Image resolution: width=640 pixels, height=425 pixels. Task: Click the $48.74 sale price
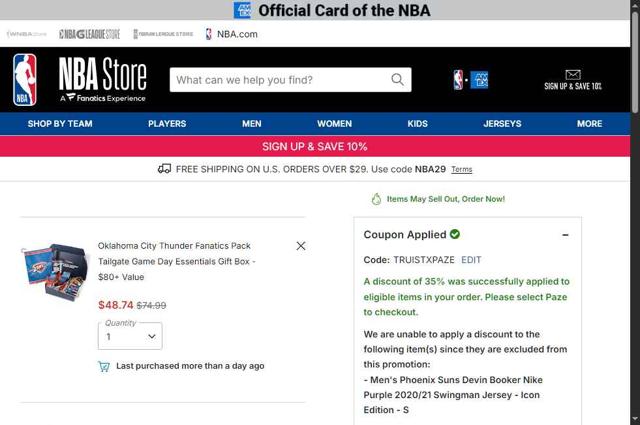coord(116,305)
